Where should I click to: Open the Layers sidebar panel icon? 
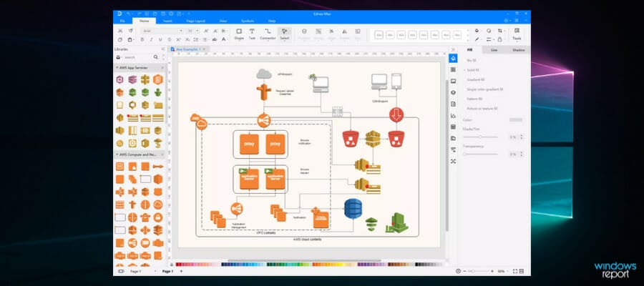click(453, 93)
